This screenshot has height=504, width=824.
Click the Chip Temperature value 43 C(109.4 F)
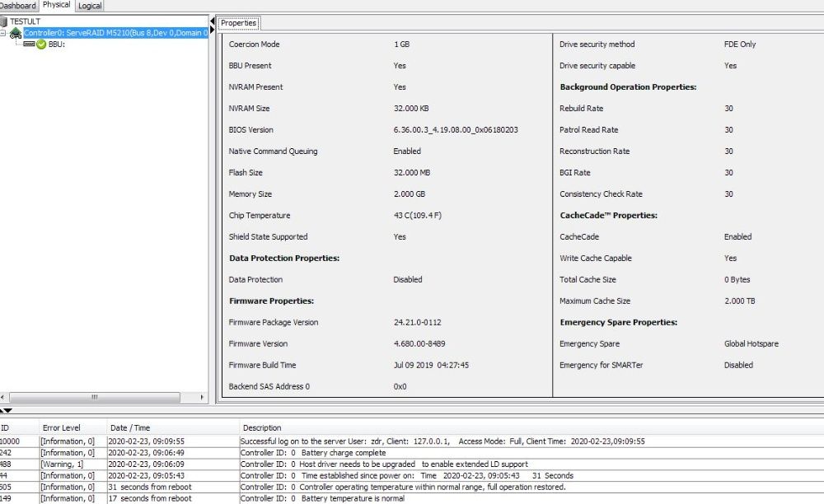tap(418, 215)
